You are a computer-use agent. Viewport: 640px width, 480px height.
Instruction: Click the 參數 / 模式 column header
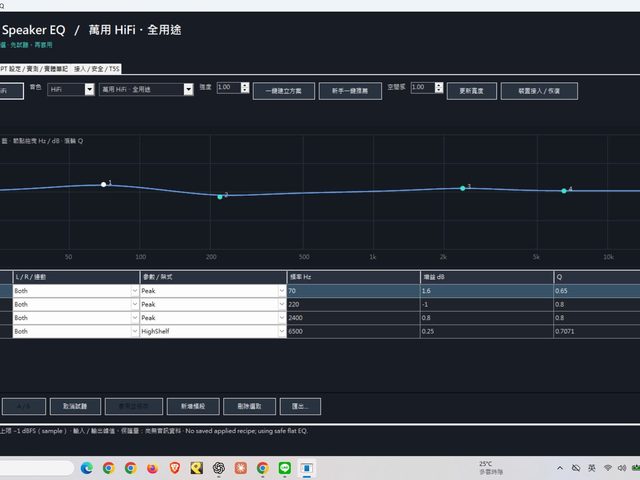(x=213, y=277)
